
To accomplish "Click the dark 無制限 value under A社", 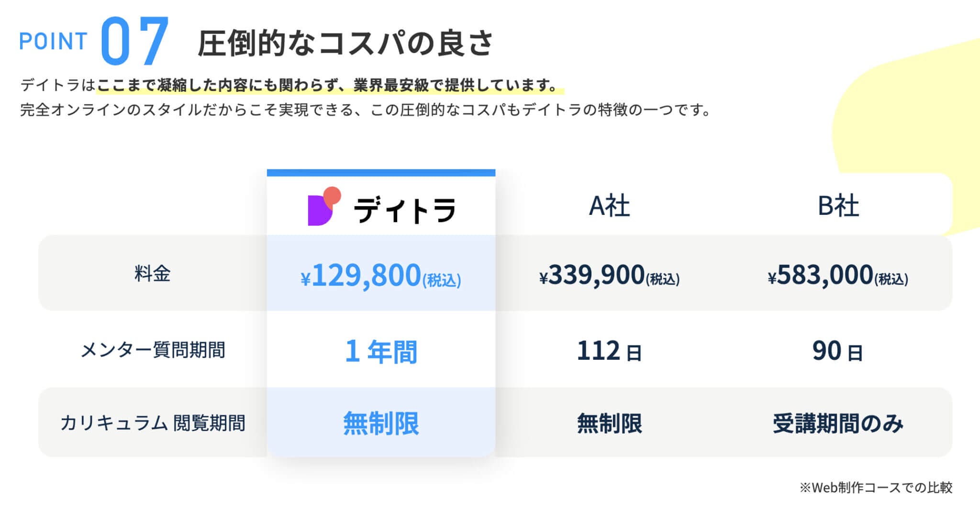I will click(x=609, y=423).
